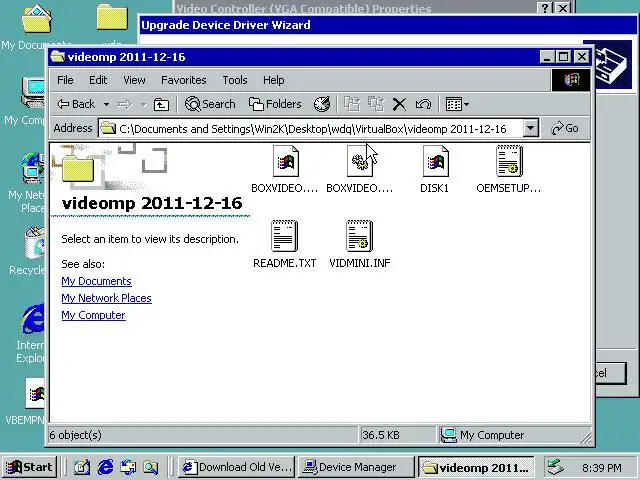Click the Go button
This screenshot has width=640, height=480.
(x=565, y=129)
